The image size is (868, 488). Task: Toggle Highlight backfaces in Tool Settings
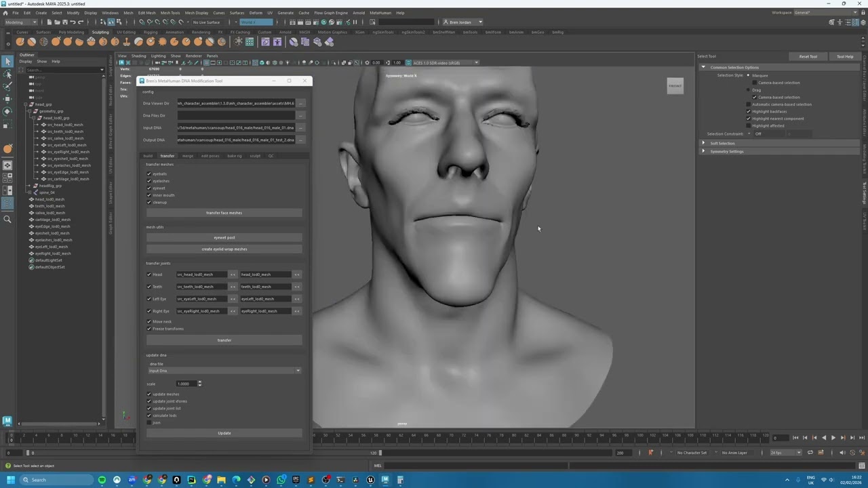749,112
